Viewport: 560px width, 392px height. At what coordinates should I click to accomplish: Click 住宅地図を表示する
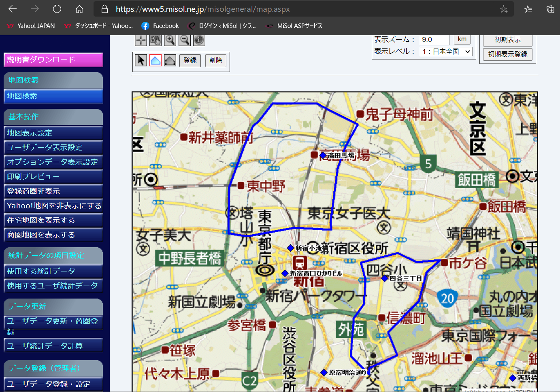coord(53,220)
